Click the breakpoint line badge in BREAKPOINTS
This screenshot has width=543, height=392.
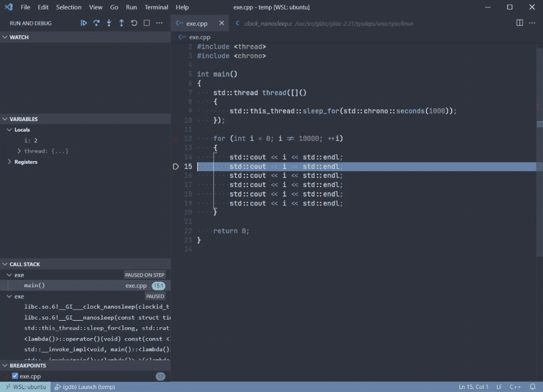[x=160, y=376]
